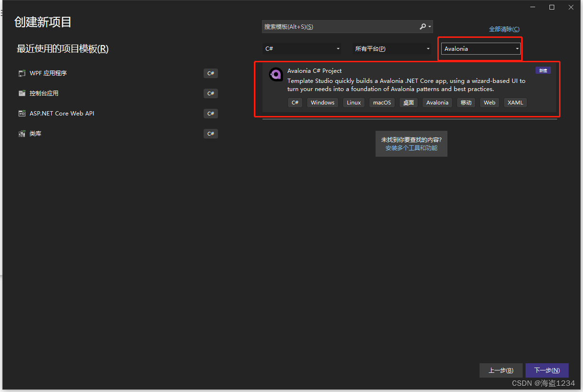Image resolution: width=583 pixels, height=392 pixels.
Task: Click the Windows tag on Avalonia project
Action: pyautogui.click(x=322, y=103)
